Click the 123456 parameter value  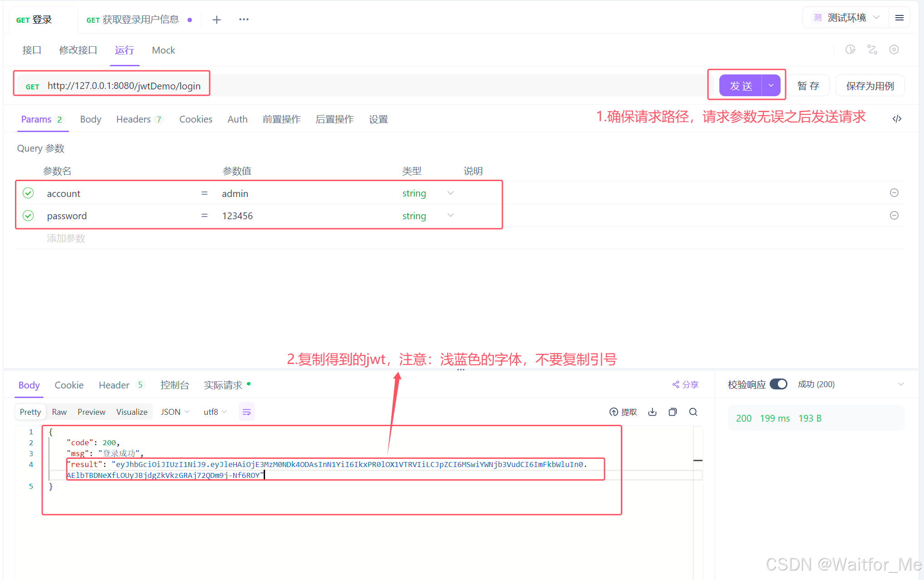click(237, 216)
